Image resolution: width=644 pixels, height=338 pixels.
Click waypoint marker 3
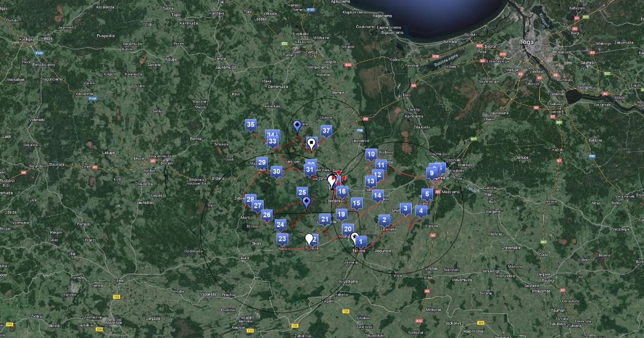click(406, 208)
